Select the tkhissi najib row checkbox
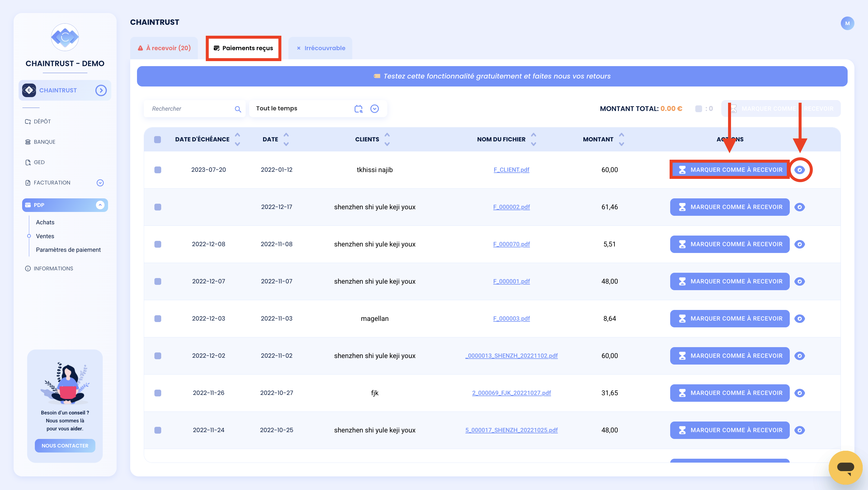868x490 pixels. tap(157, 170)
